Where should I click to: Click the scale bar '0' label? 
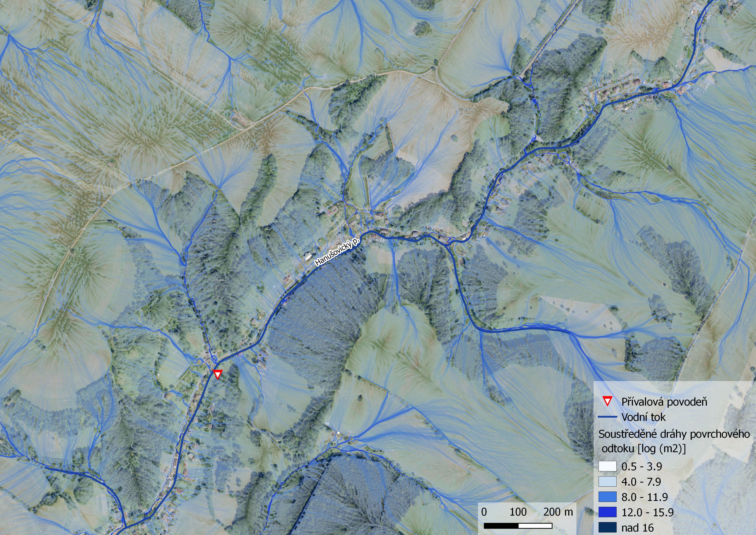[484, 512]
